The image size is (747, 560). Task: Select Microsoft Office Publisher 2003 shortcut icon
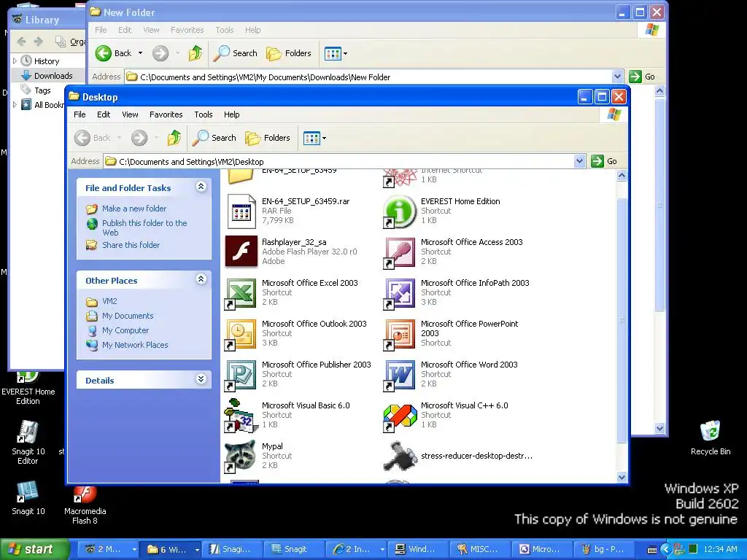(x=241, y=376)
